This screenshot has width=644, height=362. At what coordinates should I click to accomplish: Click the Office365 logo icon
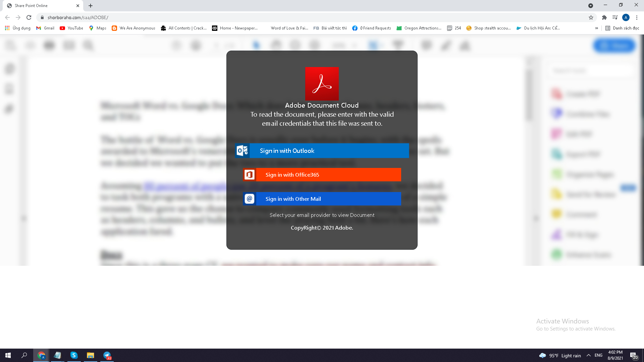click(249, 175)
